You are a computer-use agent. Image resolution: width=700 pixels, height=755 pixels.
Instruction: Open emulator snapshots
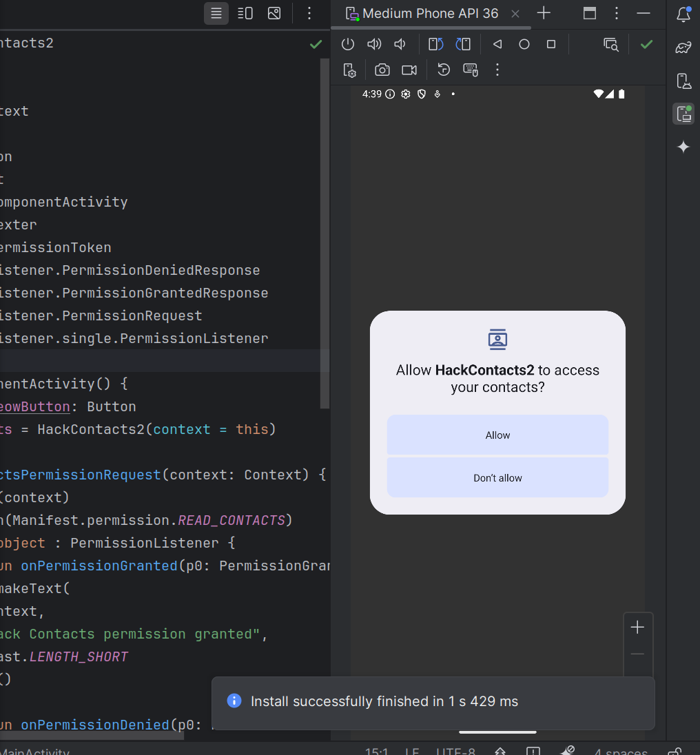click(444, 70)
